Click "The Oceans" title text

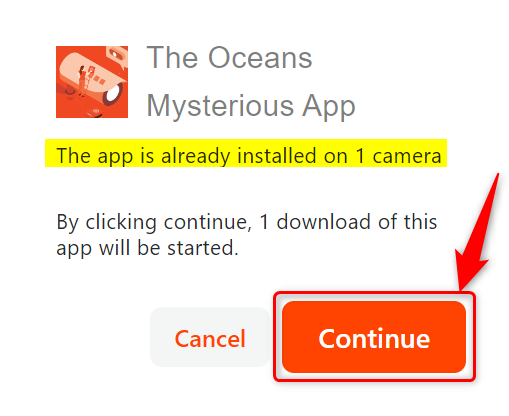229,58
